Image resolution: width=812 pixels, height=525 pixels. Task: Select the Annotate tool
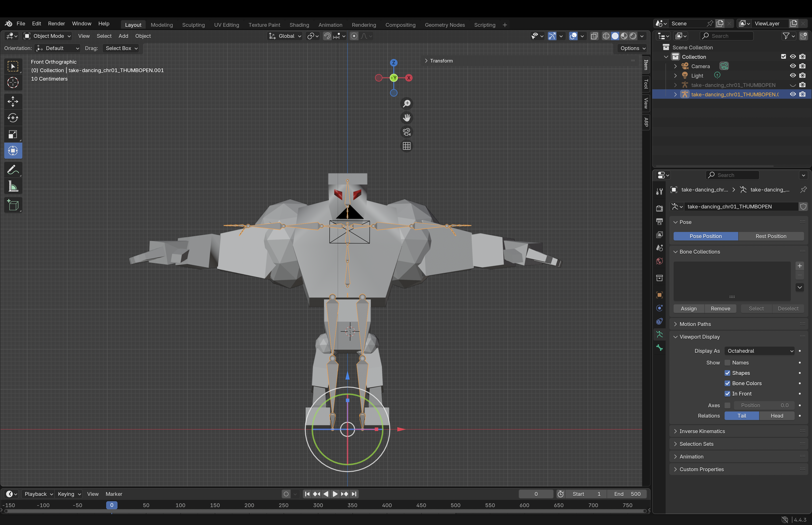click(x=13, y=169)
